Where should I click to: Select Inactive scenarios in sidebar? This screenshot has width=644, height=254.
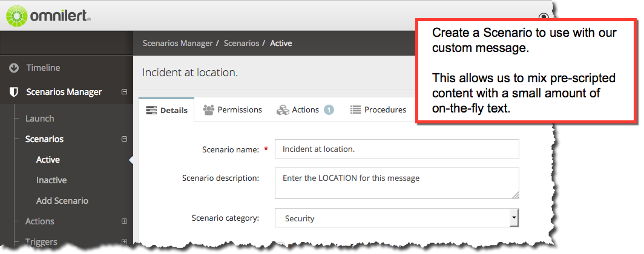pos(51,180)
